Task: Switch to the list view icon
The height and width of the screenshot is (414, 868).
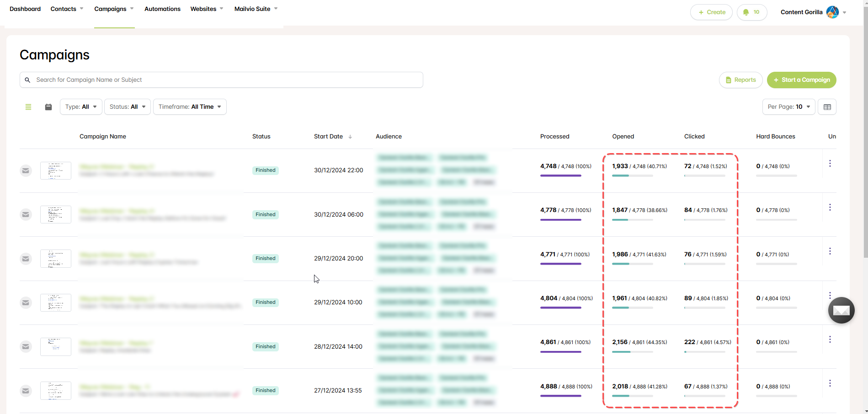Action: tap(28, 107)
